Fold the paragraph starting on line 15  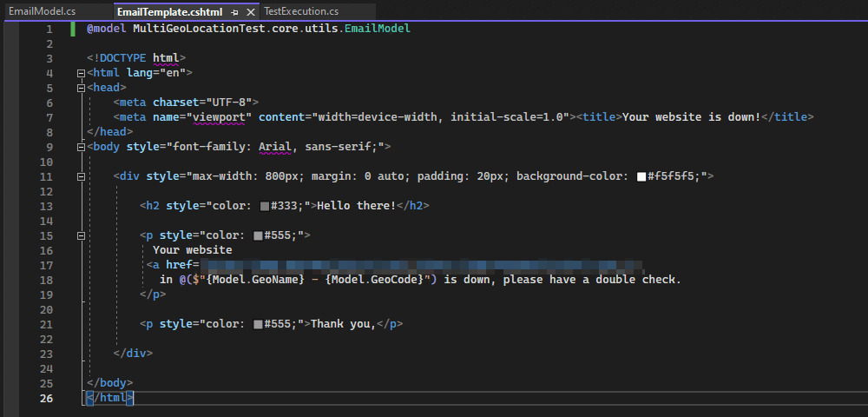(x=81, y=235)
